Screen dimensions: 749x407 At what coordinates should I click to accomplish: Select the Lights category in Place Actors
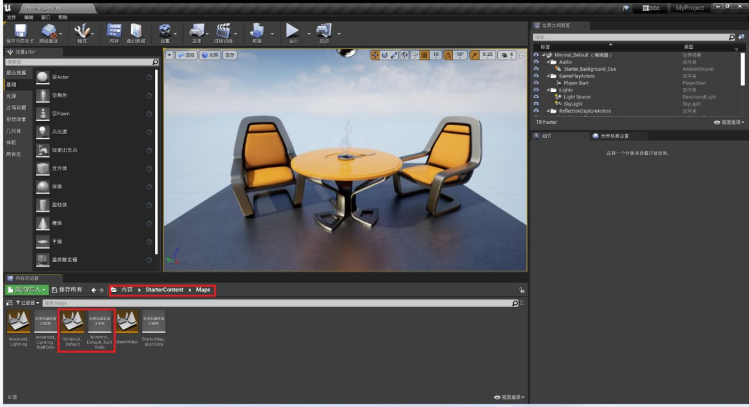12,95
